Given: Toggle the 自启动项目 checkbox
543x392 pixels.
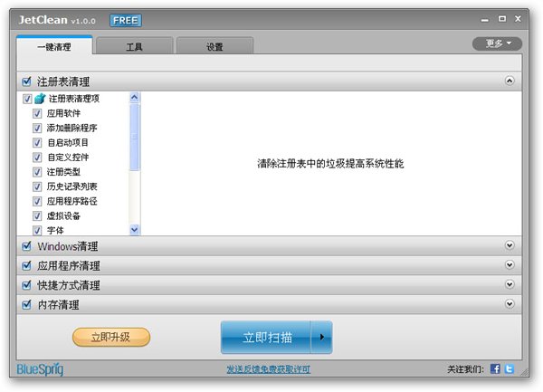Looking at the screenshot, I should pos(37,143).
